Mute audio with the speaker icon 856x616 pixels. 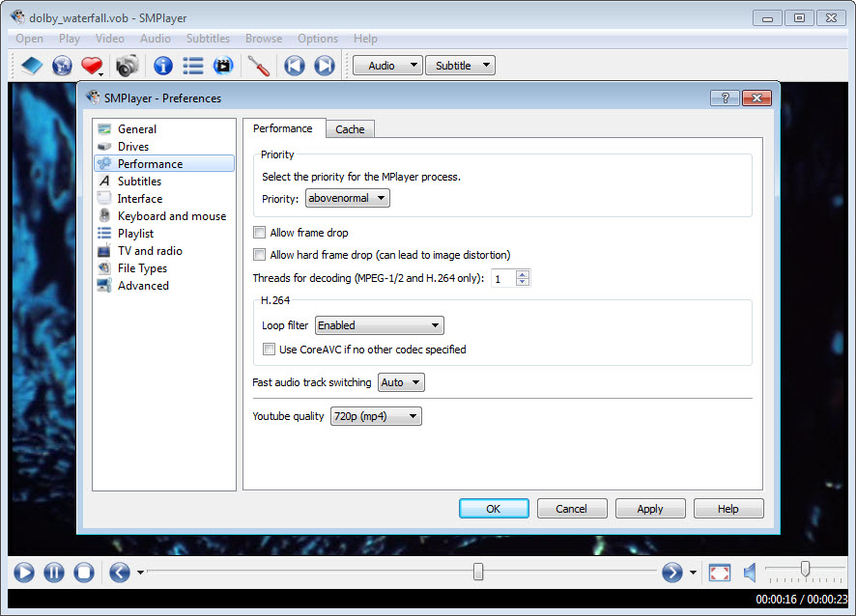[750, 573]
